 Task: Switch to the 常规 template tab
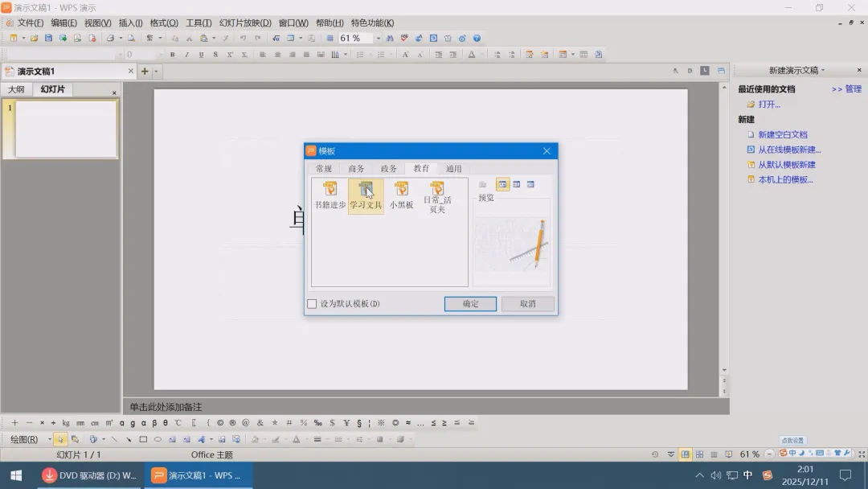click(x=324, y=168)
